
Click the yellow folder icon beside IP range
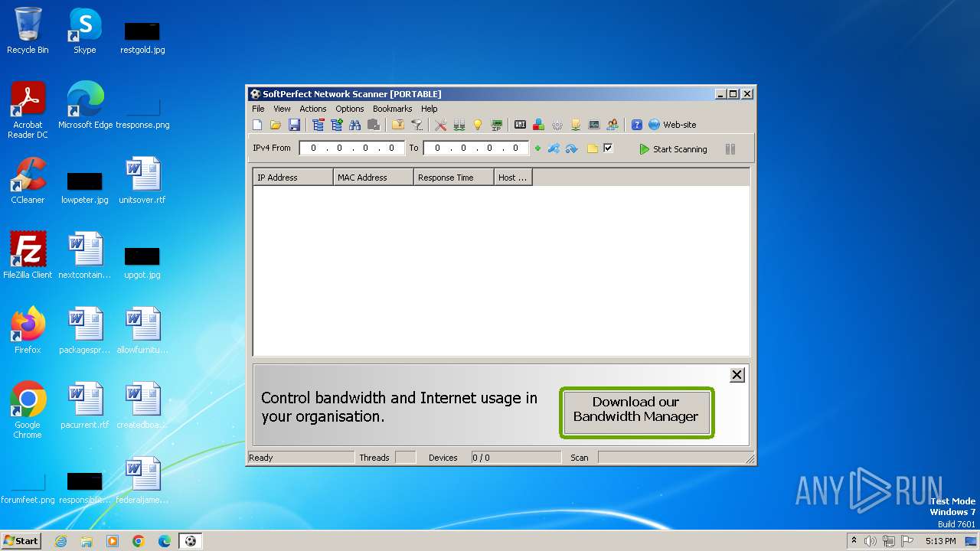point(593,148)
